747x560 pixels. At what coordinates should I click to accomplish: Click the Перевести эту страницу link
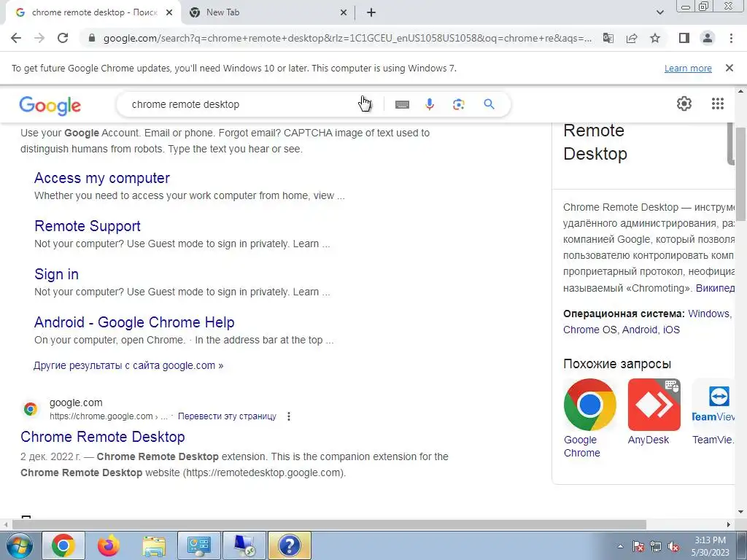point(227,416)
